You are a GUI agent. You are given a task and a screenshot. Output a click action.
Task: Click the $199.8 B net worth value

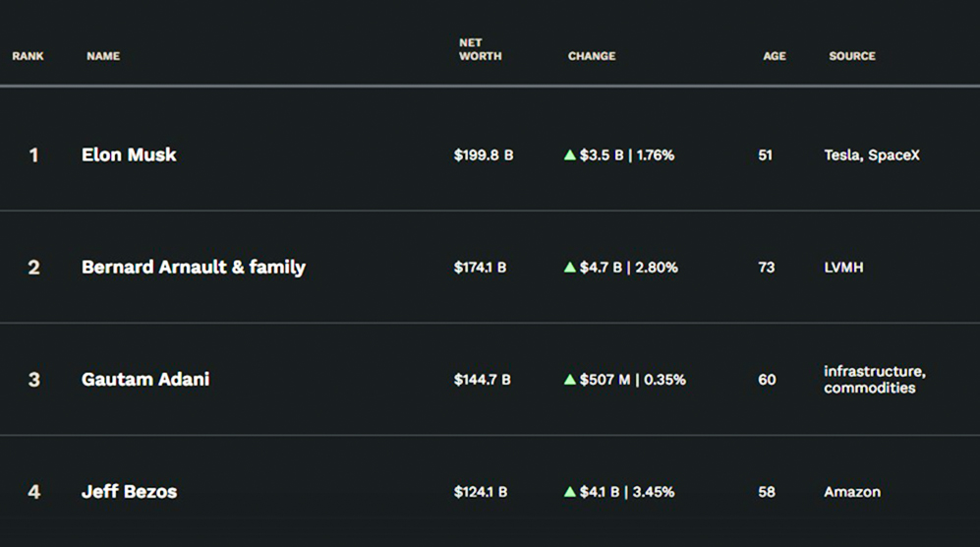(x=484, y=155)
